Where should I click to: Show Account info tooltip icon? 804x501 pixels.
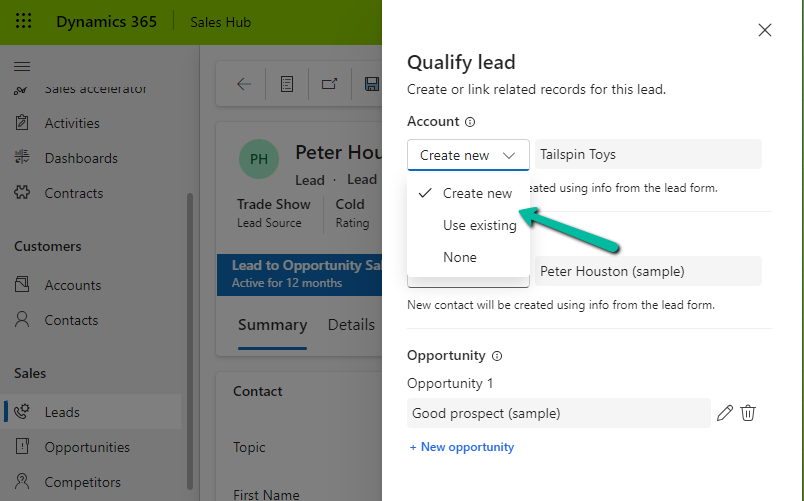(x=470, y=122)
